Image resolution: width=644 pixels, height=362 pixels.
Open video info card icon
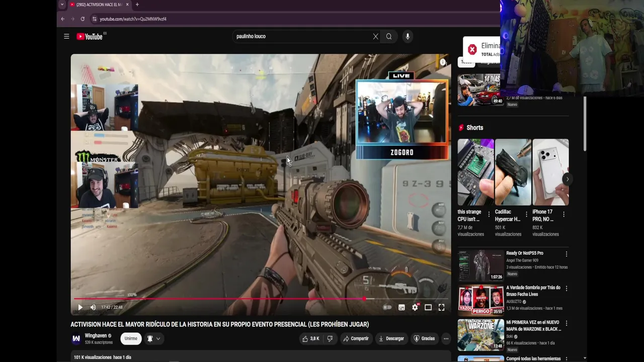(x=443, y=62)
